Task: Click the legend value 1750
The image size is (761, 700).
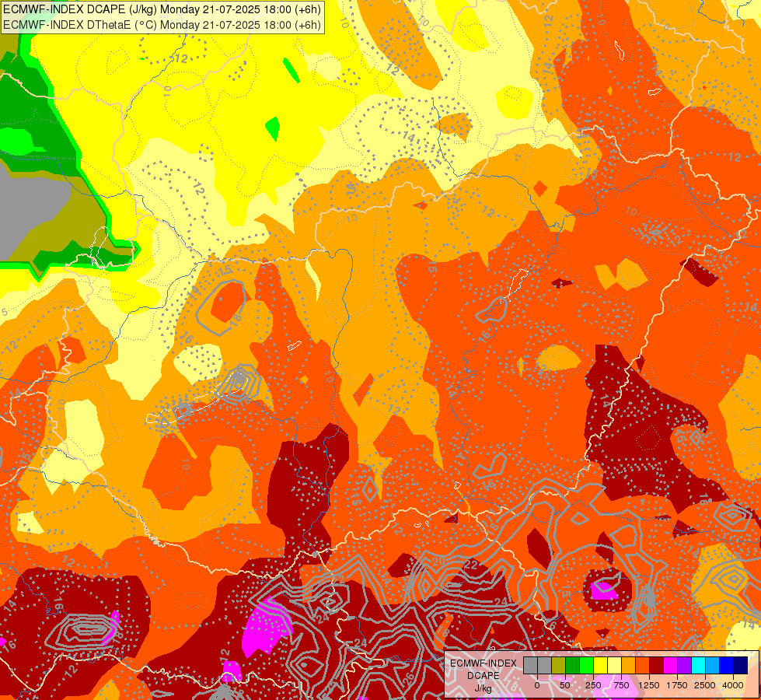Action: 677,685
